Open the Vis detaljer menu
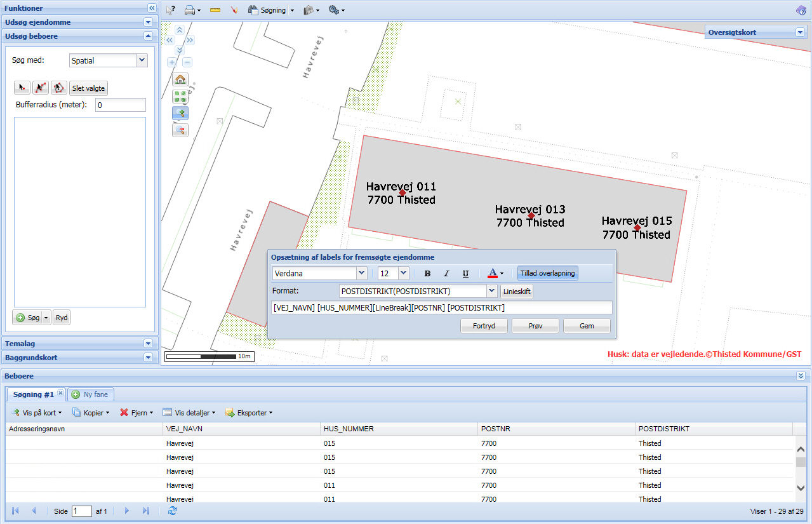This screenshot has height=524, width=812. click(190, 413)
